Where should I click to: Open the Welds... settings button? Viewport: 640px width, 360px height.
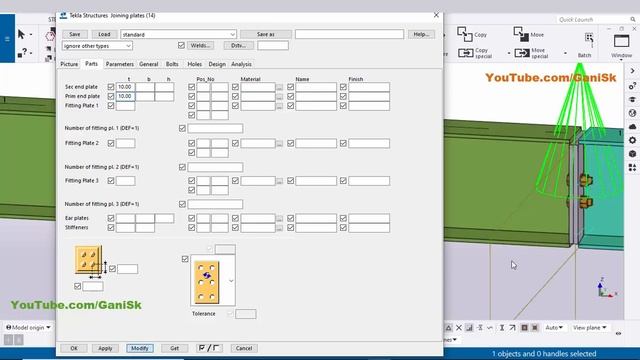click(x=200, y=45)
